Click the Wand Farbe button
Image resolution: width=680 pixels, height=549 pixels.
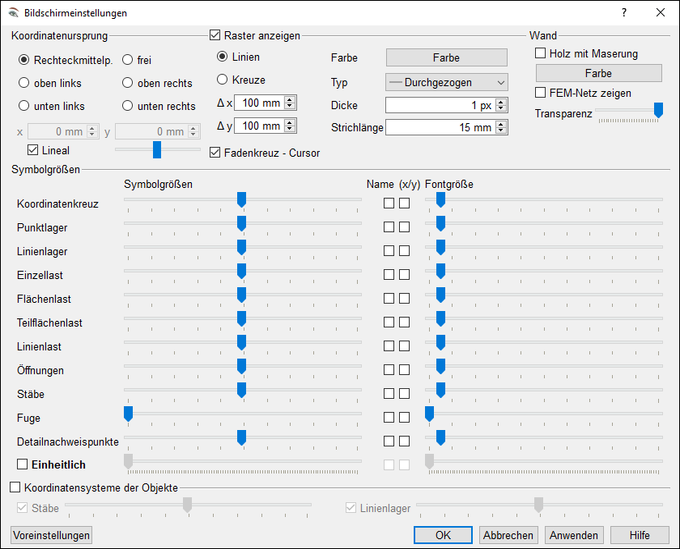598,73
